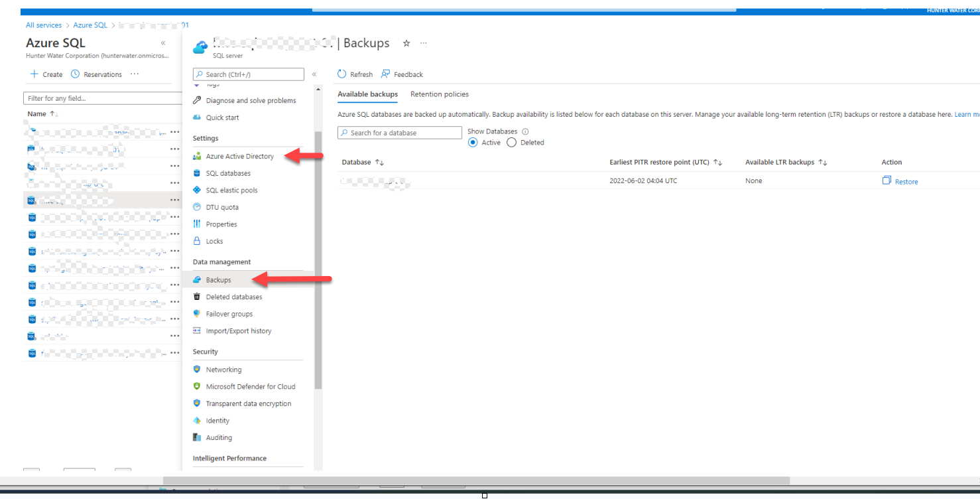Sort by Earliest PITR restore point
Screen dimensions: 980x499
[x=666, y=162]
